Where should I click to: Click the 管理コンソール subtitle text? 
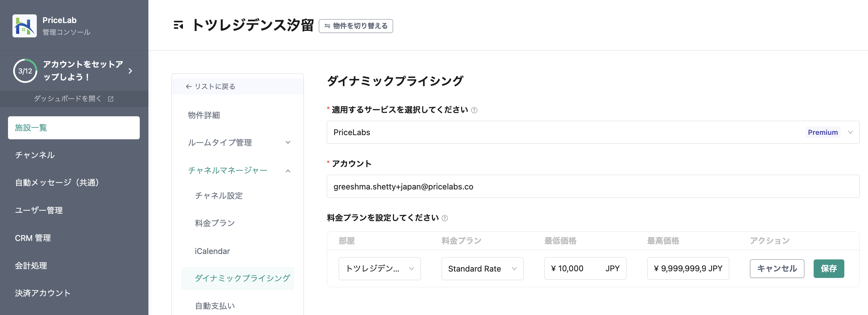pos(67,32)
